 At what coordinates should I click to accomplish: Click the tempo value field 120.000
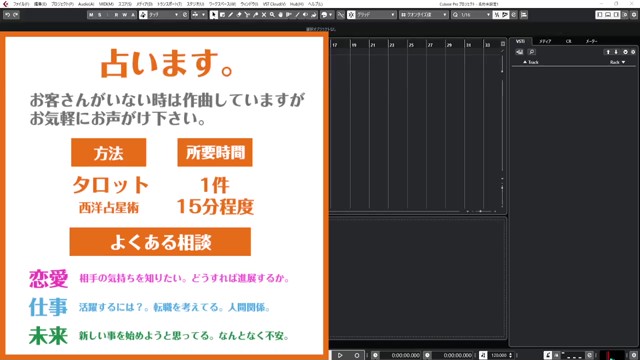coord(499,356)
